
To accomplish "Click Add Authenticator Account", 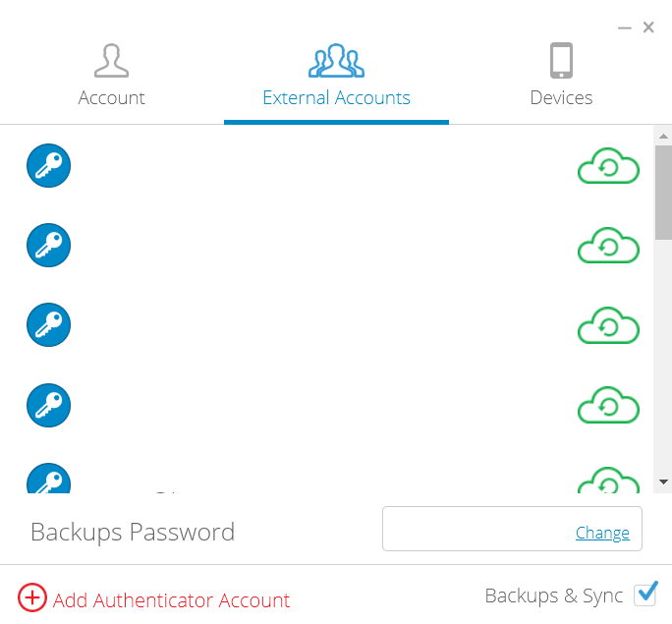I will 171,599.
